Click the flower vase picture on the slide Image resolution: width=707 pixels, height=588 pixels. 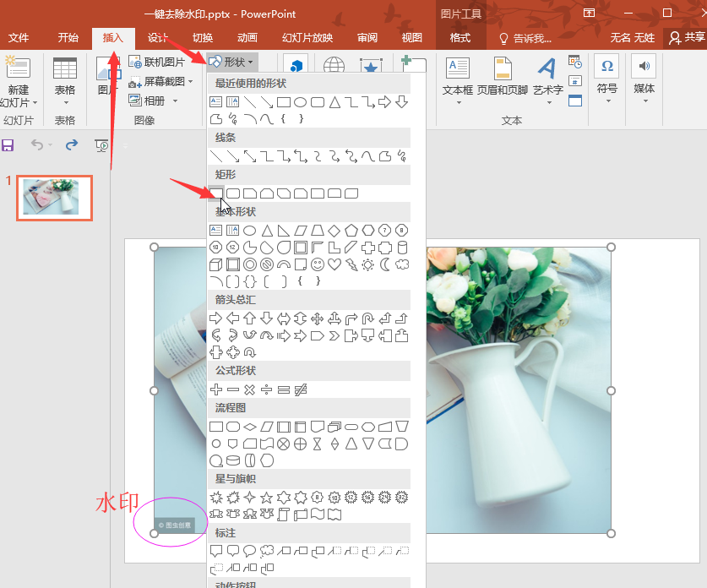pyautogui.click(x=519, y=390)
